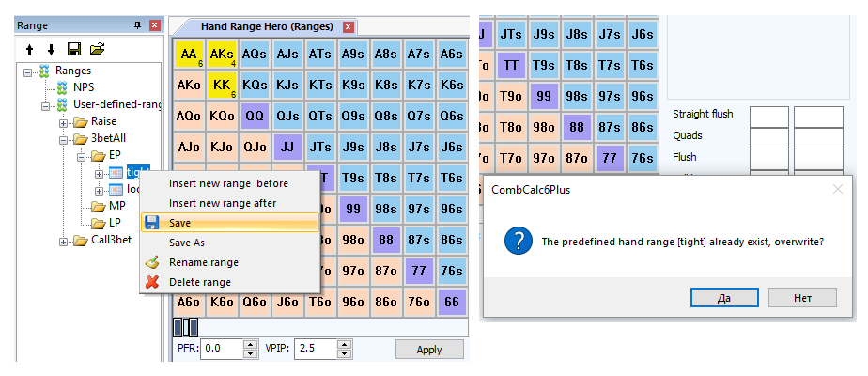Image resolution: width=868 pixels, height=376 pixels.
Task: Click the save floppy disk toolbar icon
Action: (73, 49)
